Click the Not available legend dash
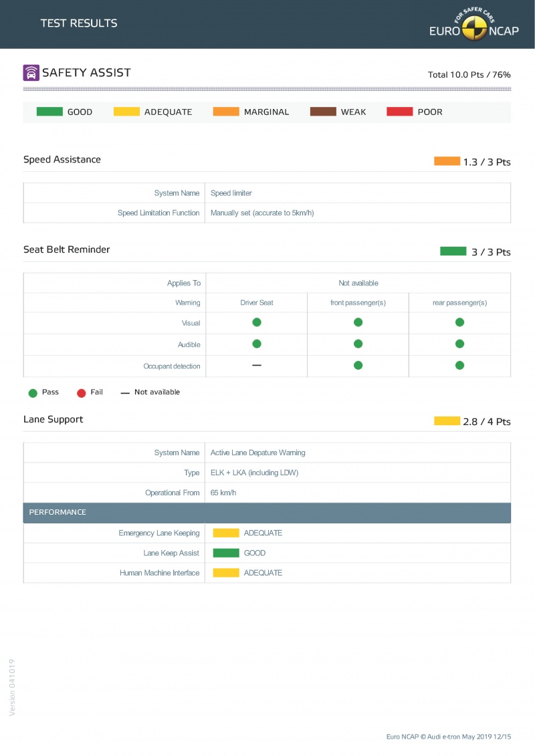 [125, 394]
